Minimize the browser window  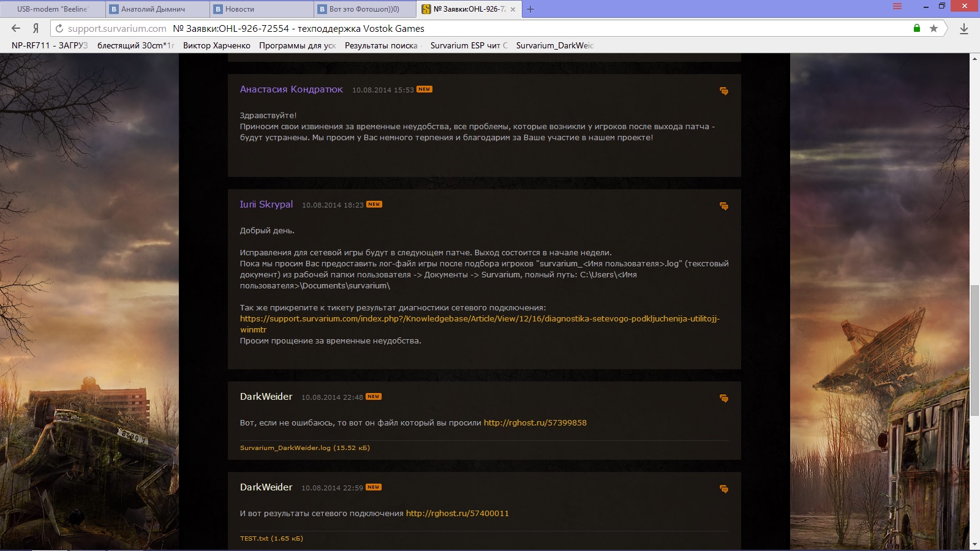pyautogui.click(x=926, y=6)
